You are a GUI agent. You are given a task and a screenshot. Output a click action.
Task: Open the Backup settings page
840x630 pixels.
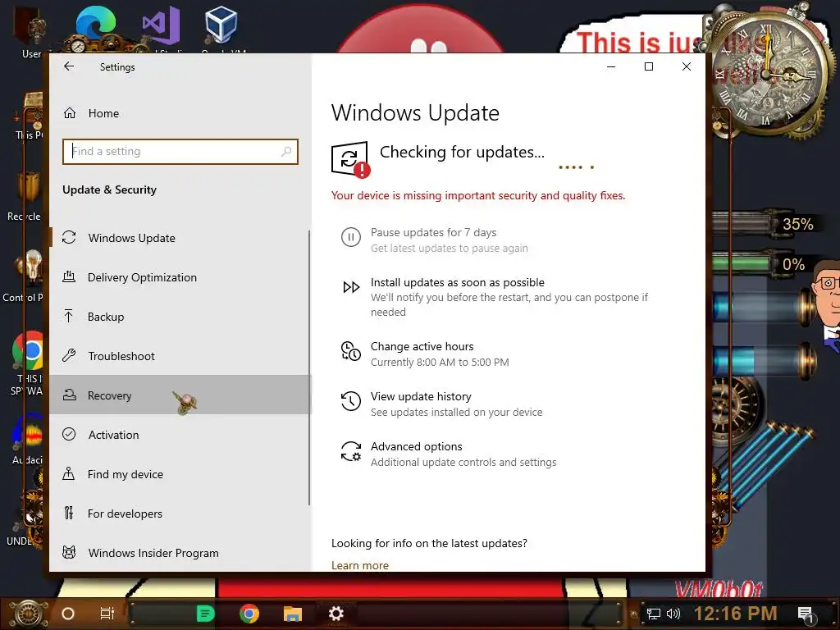pyautogui.click(x=180, y=317)
